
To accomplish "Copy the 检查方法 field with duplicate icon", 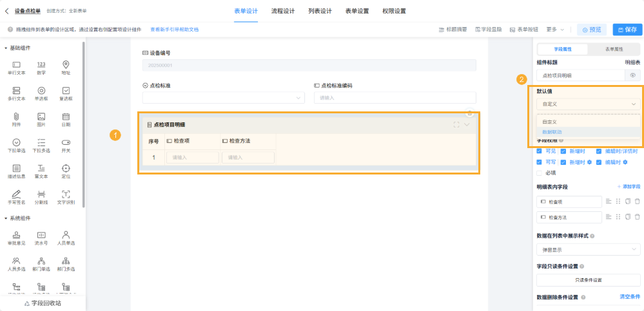I will pyautogui.click(x=627, y=217).
